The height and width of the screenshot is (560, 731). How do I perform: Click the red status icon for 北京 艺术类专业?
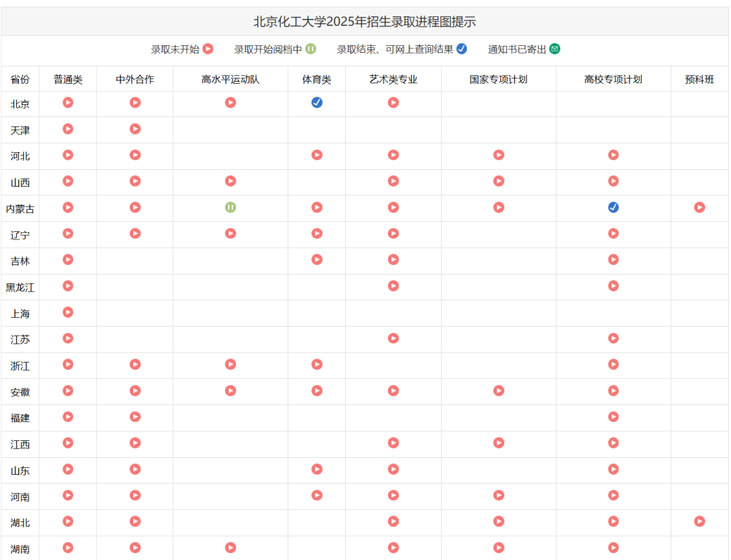coord(393,103)
